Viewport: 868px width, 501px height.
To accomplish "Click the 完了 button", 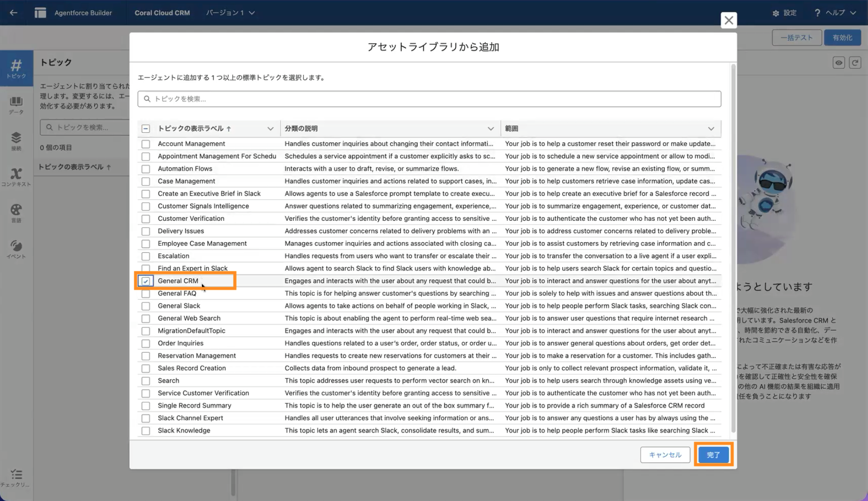I will pyautogui.click(x=714, y=455).
